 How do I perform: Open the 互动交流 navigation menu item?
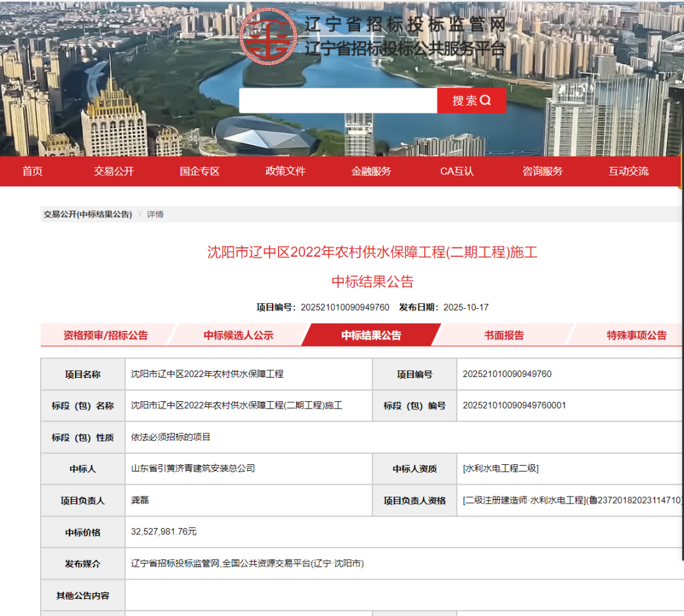[627, 171]
